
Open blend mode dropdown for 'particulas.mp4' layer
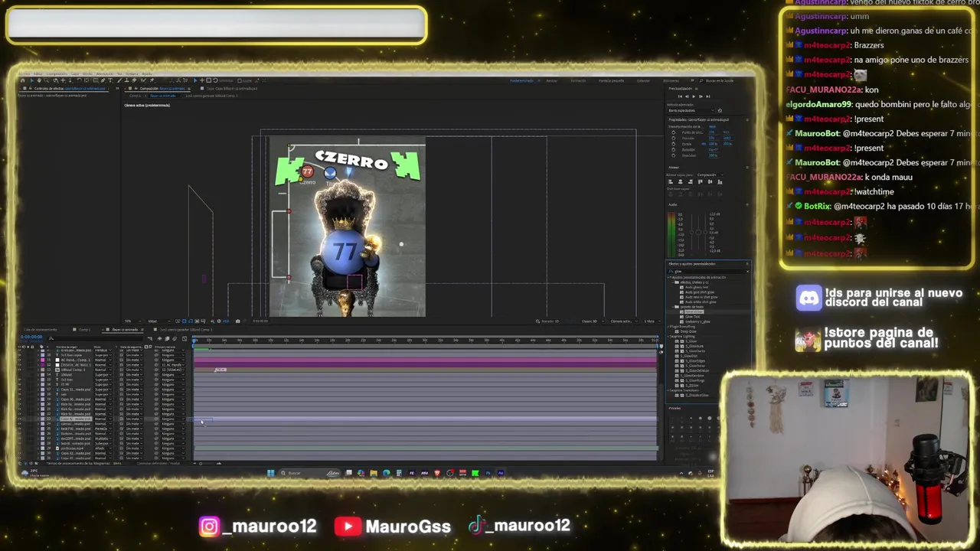(x=103, y=448)
